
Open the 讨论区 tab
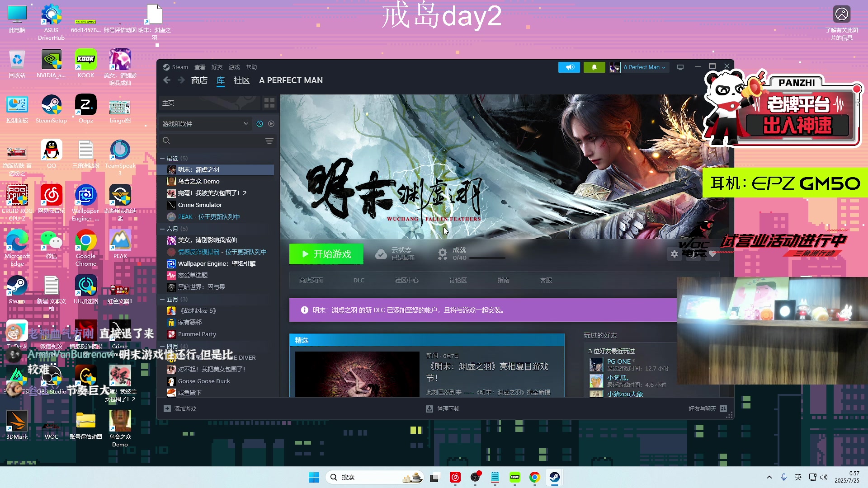point(458,280)
